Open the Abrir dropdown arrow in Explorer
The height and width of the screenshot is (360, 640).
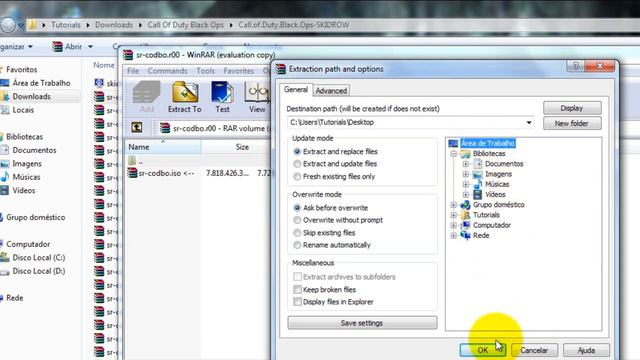90,47
